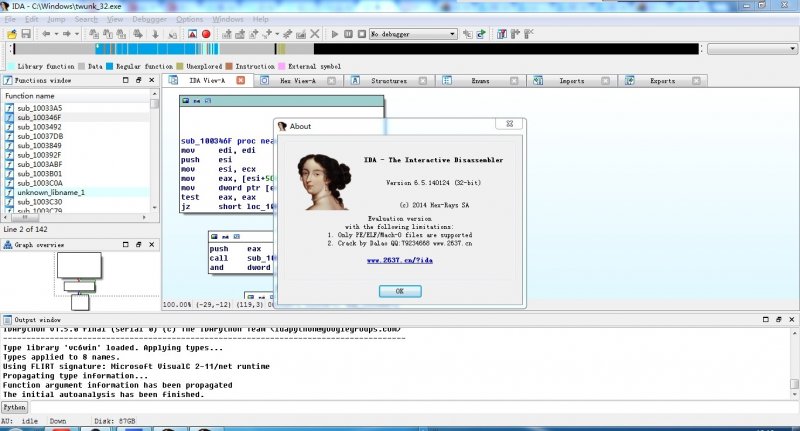The height and width of the screenshot is (431, 800).
Task: Click the Open file toolbar icon
Action: click(12, 34)
